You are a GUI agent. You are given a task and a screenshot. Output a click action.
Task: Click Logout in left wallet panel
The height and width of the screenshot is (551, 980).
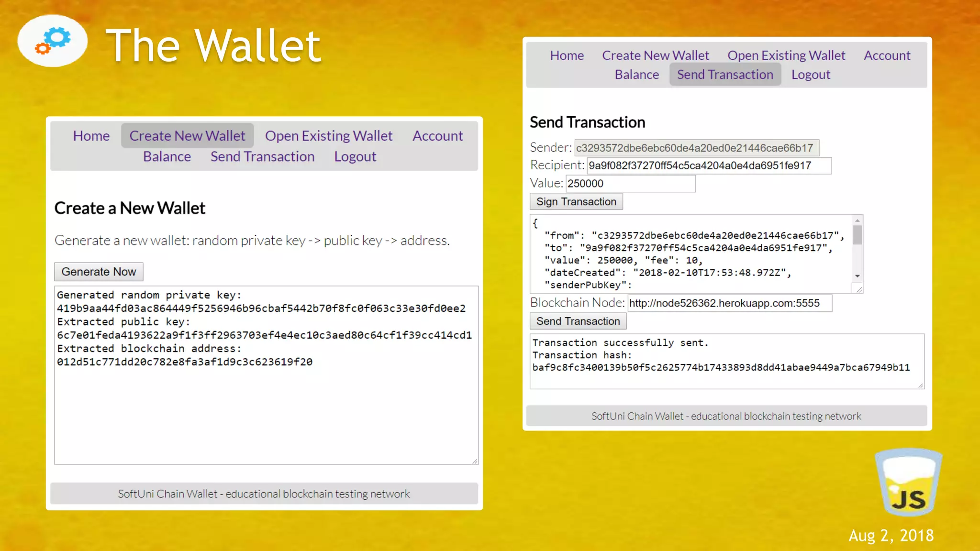[355, 156]
